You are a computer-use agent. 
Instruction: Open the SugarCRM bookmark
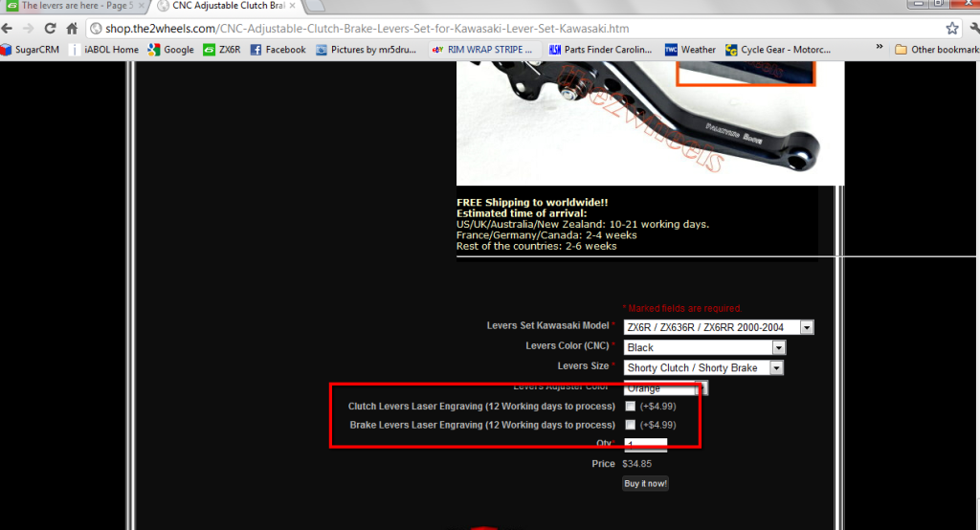pos(33,50)
